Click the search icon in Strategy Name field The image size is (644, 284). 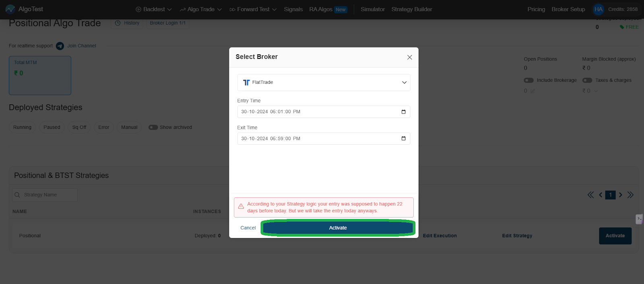click(17, 195)
